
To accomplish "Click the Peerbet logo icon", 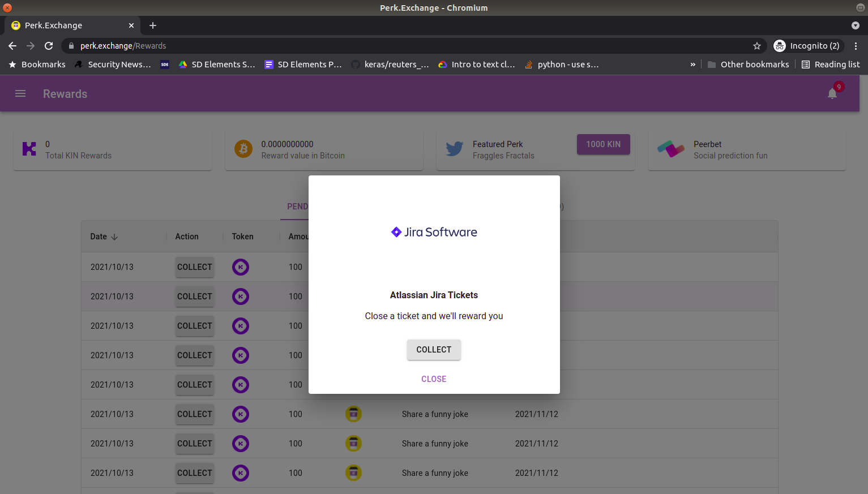I will point(671,149).
